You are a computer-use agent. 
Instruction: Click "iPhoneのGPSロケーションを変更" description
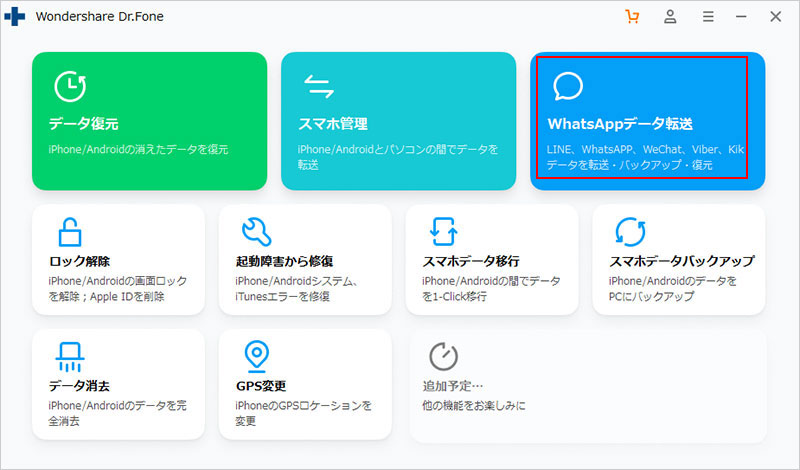tap(304, 413)
